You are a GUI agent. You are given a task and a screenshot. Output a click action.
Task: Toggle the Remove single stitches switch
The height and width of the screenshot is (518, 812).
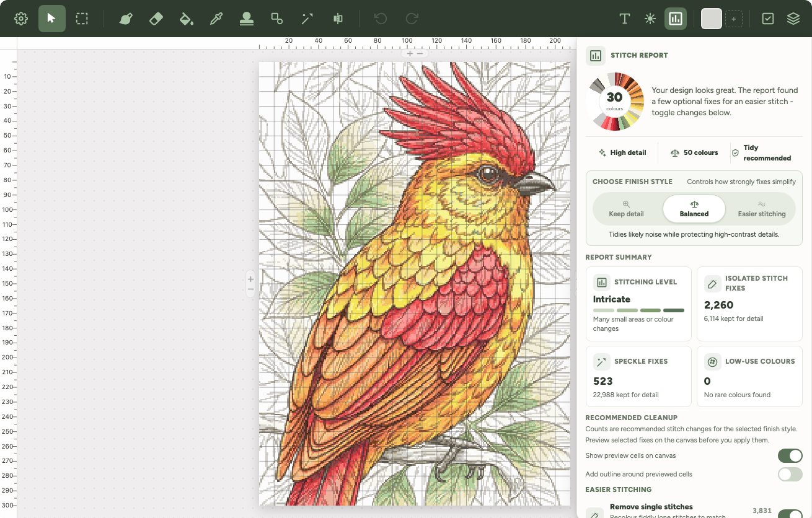[790, 514]
